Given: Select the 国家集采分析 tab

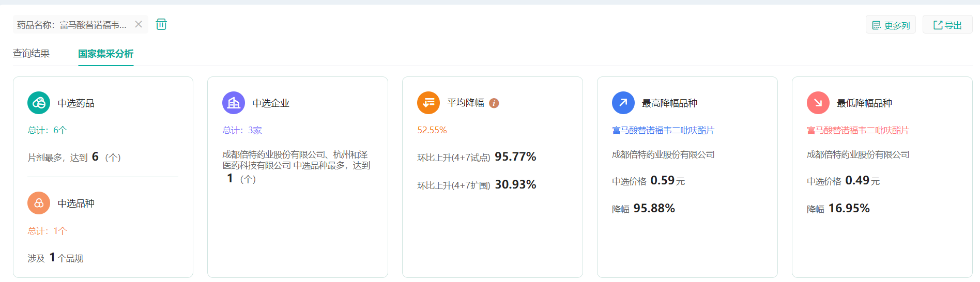Looking at the screenshot, I should pyautogui.click(x=105, y=54).
